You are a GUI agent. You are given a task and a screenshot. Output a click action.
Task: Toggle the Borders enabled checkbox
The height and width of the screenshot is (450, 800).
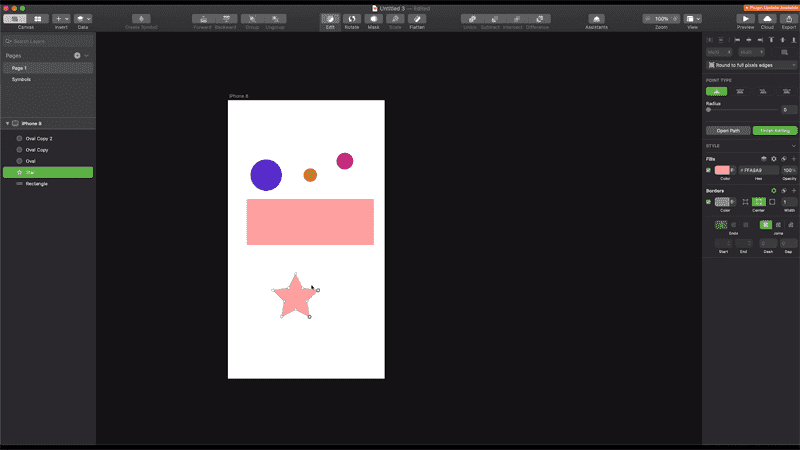click(x=708, y=202)
